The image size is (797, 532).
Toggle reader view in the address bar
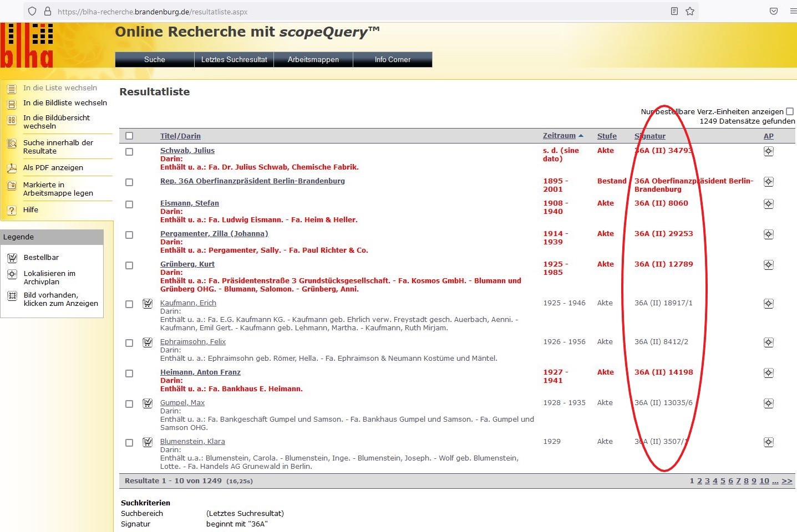(x=674, y=11)
